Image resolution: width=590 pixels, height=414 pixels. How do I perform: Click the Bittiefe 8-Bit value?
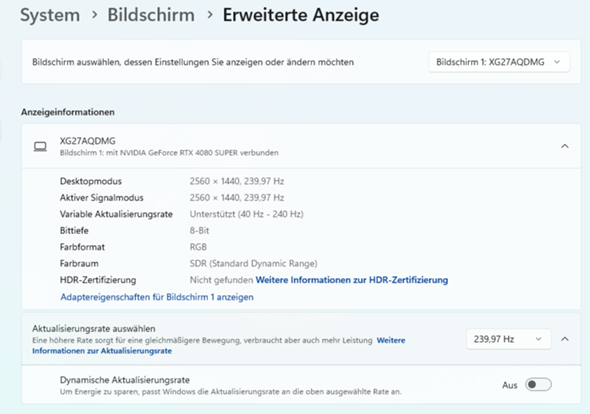(x=199, y=230)
